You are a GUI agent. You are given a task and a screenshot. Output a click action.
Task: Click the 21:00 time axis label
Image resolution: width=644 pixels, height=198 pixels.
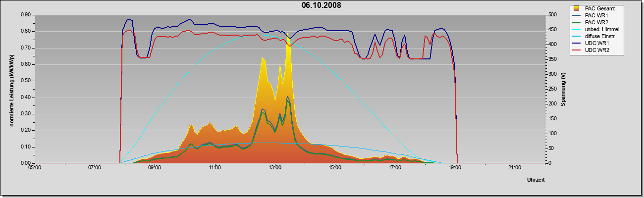515,168
